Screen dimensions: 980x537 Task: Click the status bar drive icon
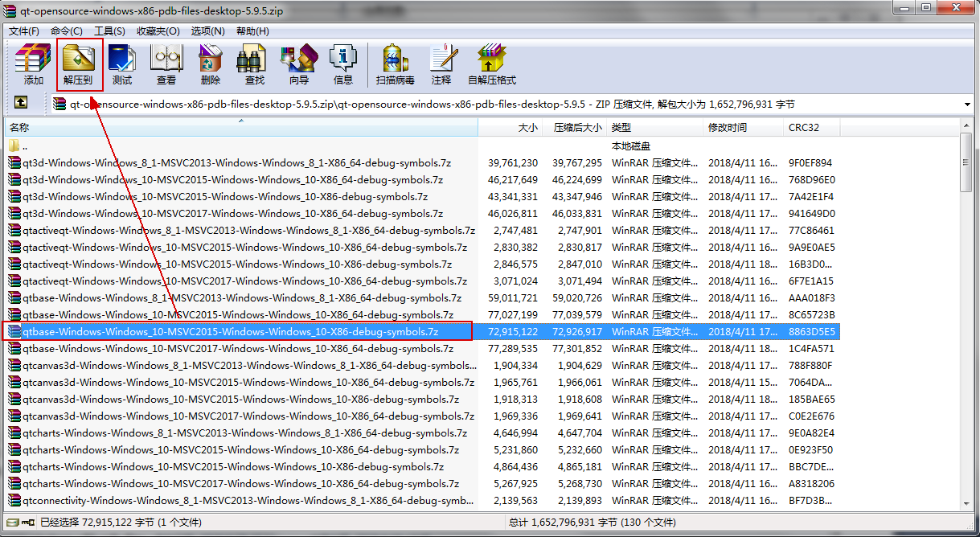tap(11, 522)
